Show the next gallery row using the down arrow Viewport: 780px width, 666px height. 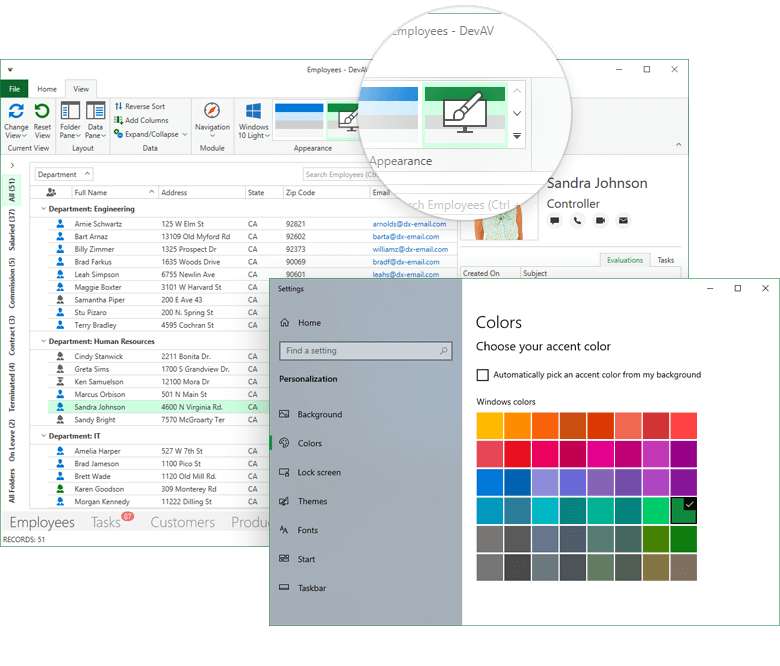click(517, 113)
